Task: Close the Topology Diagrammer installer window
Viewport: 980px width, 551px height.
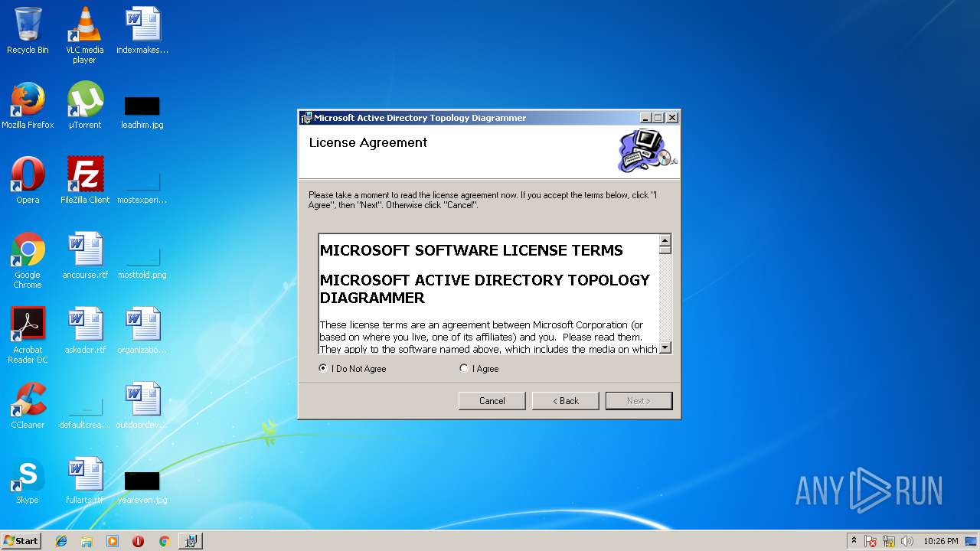Action: (671, 118)
